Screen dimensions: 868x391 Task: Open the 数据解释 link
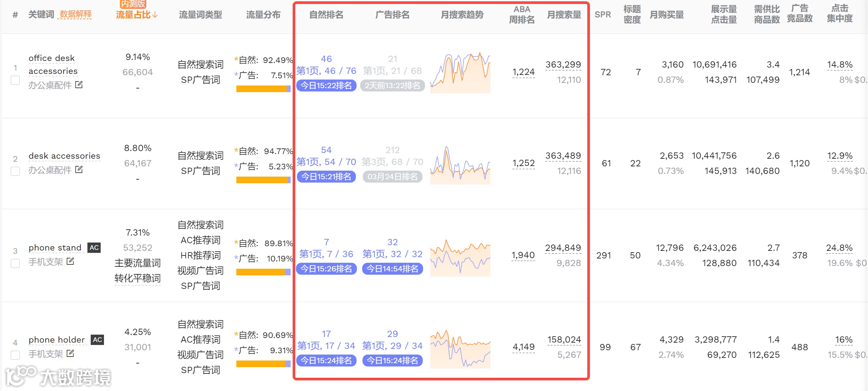click(75, 15)
